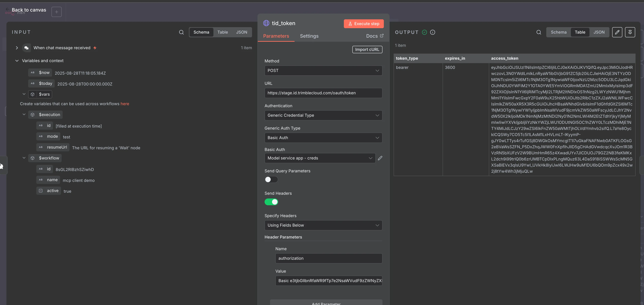Select JSON view in OUTPUT panel
The height and width of the screenshot is (305, 644).
click(599, 32)
